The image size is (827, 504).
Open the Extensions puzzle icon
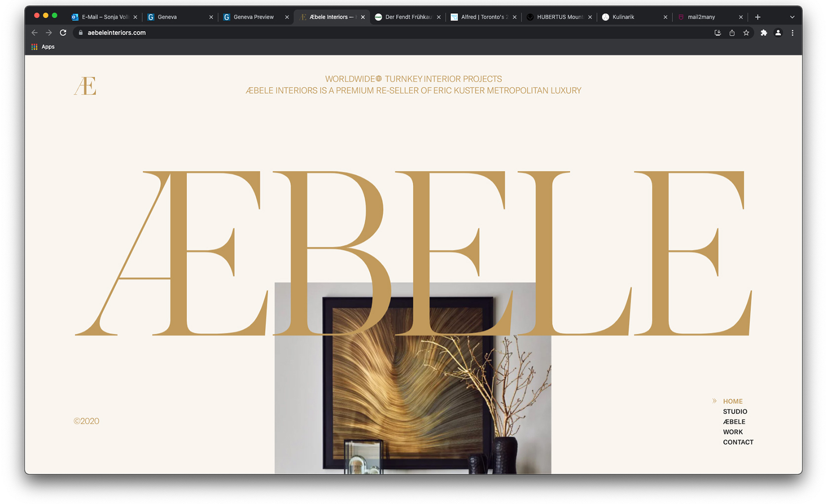764,33
